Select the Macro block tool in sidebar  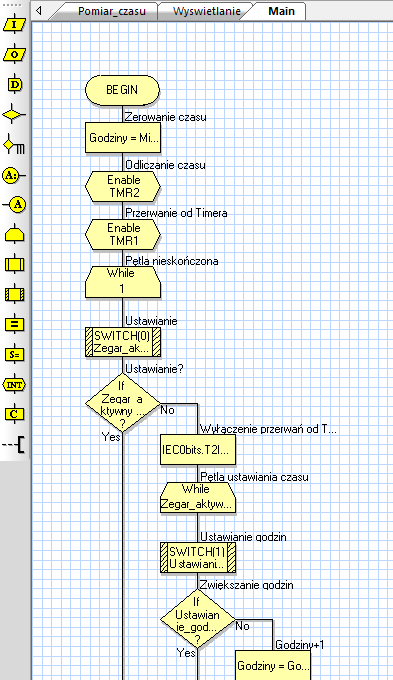(14, 265)
